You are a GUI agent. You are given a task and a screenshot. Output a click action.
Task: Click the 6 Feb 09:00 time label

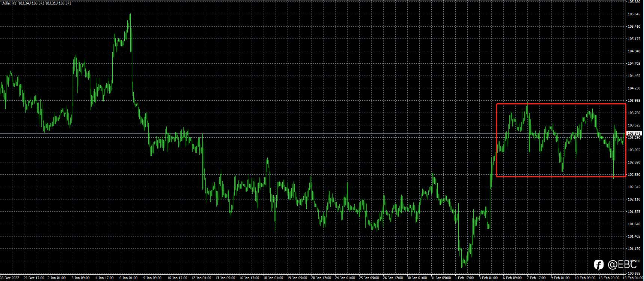(512, 278)
